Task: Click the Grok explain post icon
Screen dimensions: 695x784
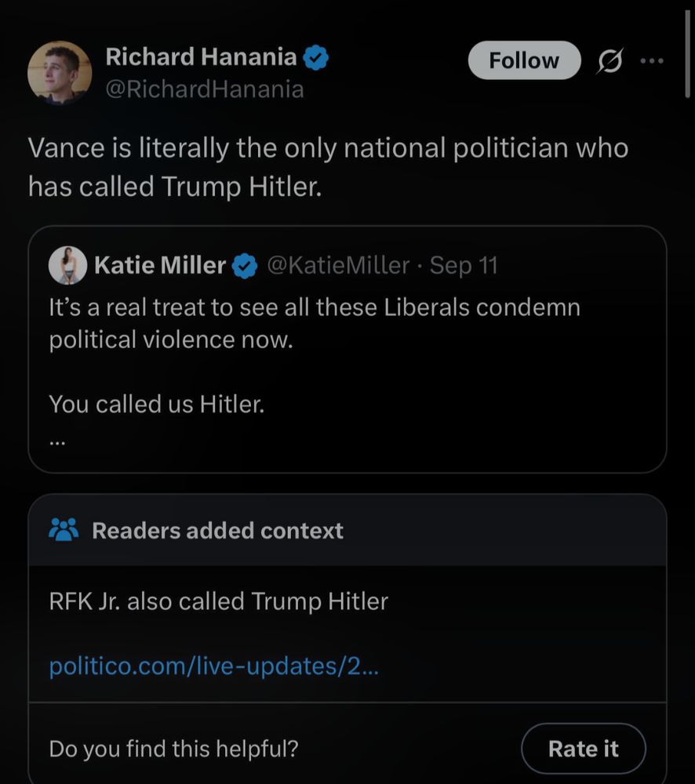Action: click(608, 61)
